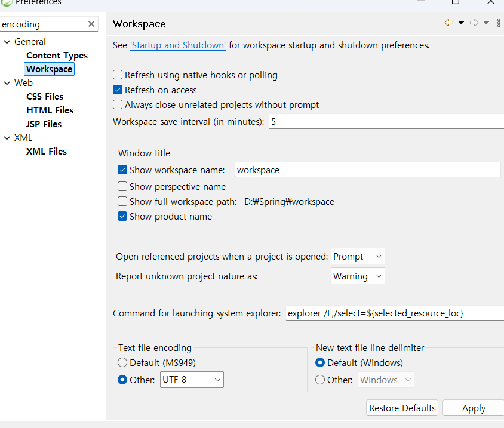Clear the encoding filter text

(91, 24)
